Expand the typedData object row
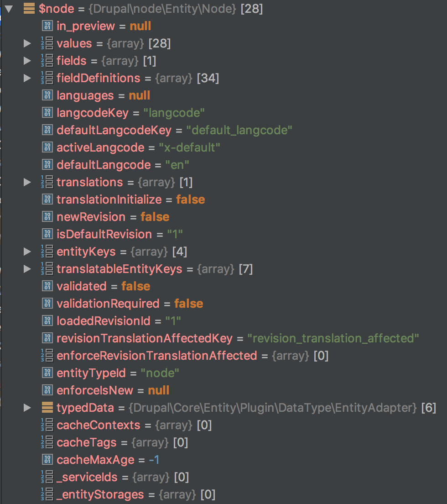Screen dimensions: 447x504 27,408
